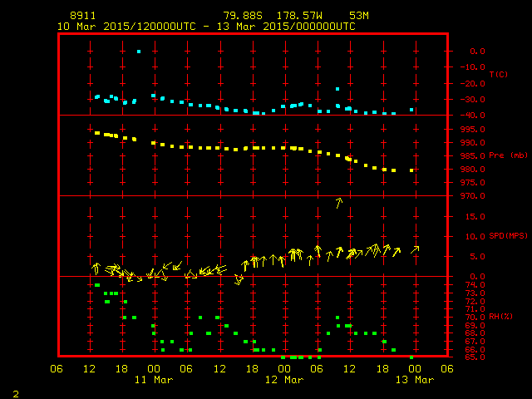The width and height of the screenshot is (532, 399).
Task: Click the elevation value "53M"
Action: coord(359,16)
